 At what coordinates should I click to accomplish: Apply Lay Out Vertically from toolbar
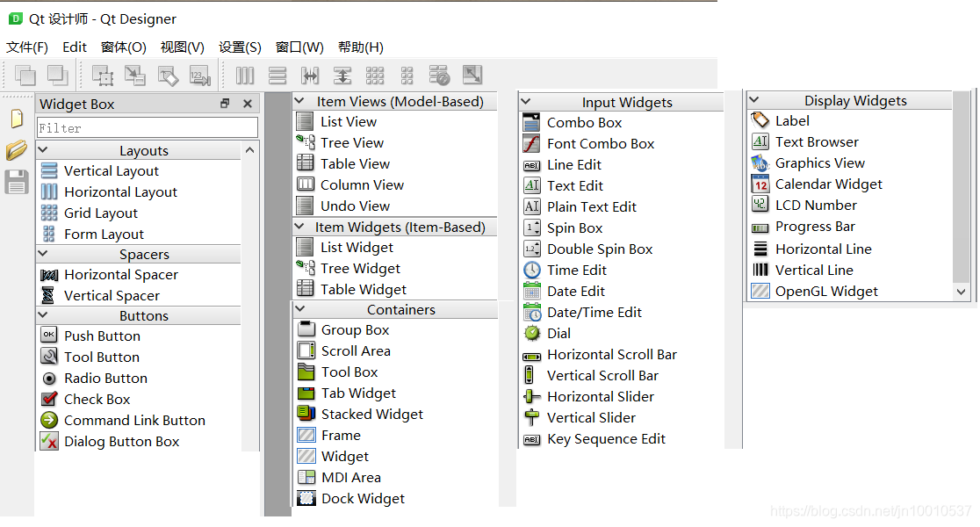click(277, 76)
